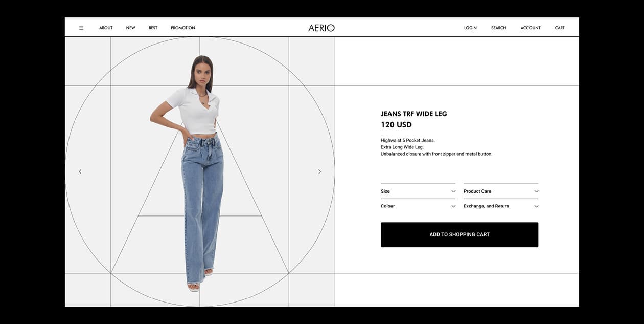Go to the BEST section
Image resolution: width=644 pixels, height=324 pixels.
(x=153, y=28)
